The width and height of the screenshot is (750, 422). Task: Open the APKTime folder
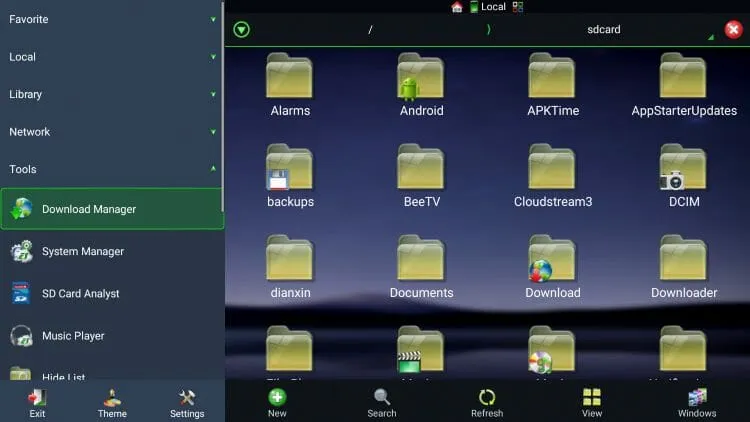[x=552, y=85]
